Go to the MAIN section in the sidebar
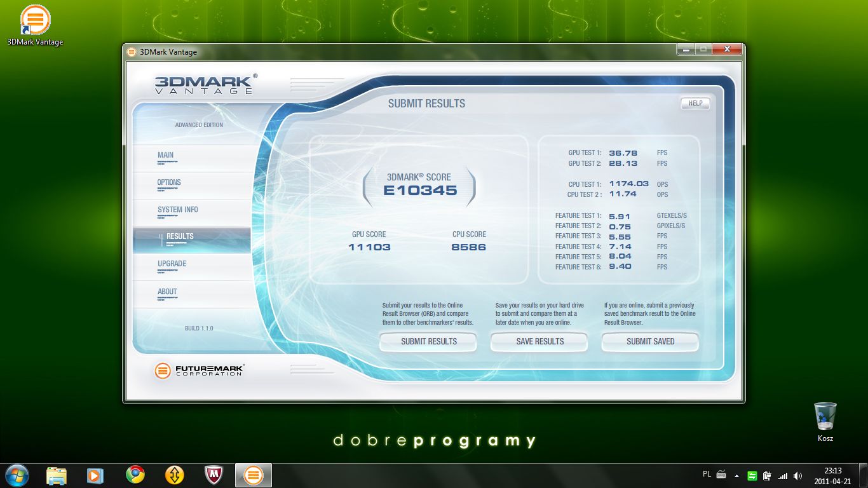The height and width of the screenshot is (488, 868). (192, 158)
